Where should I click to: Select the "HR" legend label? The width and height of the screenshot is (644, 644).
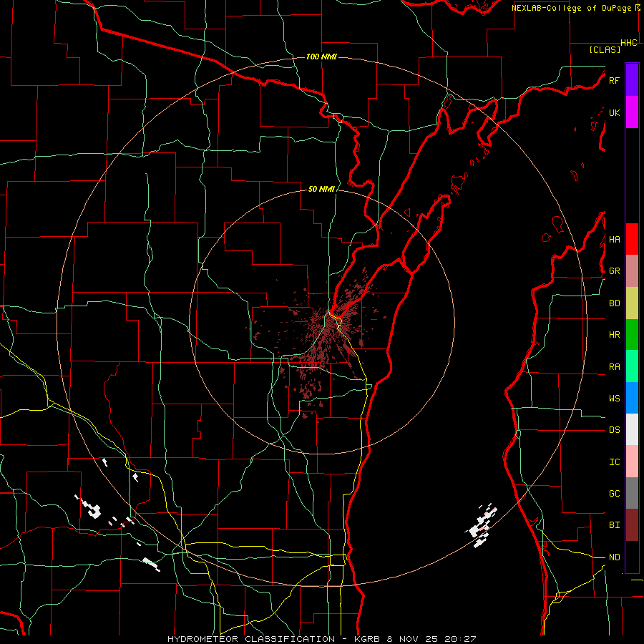coord(614,335)
